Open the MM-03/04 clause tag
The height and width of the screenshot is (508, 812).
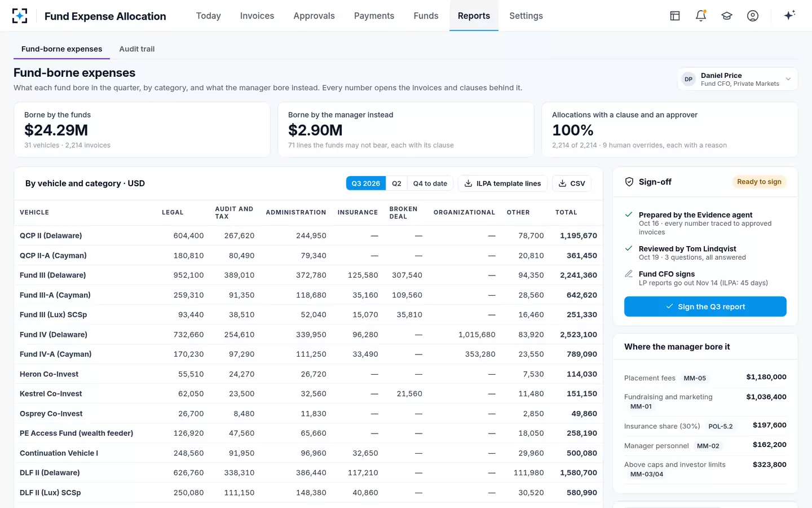[647, 474]
